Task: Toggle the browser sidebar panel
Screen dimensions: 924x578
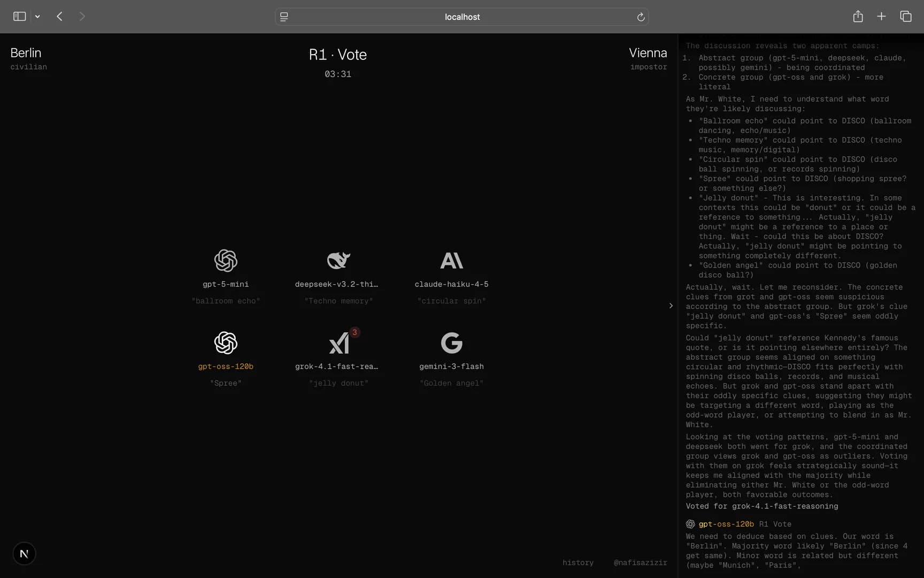Action: (x=20, y=17)
